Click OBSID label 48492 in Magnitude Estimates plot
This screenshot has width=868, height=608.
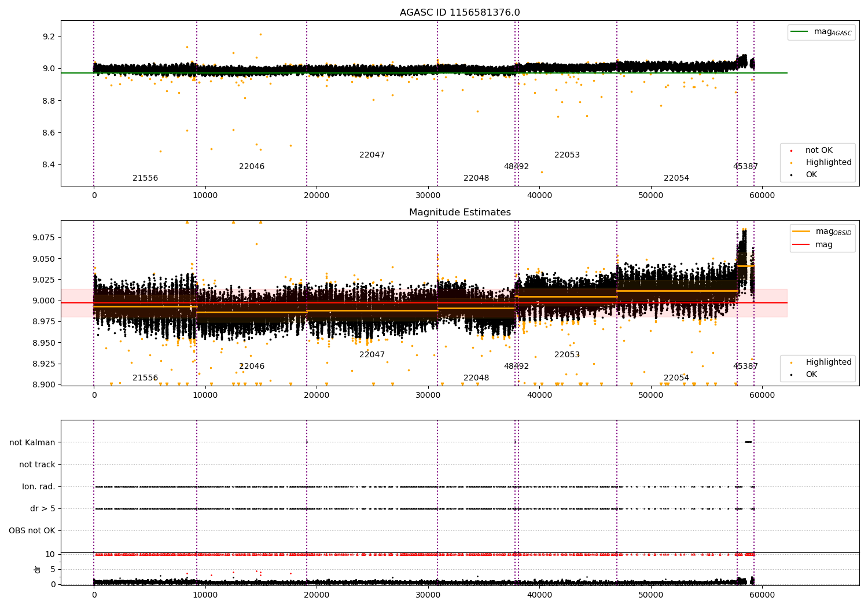516,367
